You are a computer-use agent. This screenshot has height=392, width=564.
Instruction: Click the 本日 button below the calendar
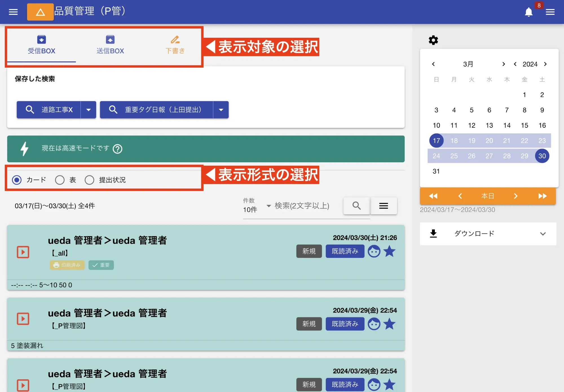(x=487, y=196)
